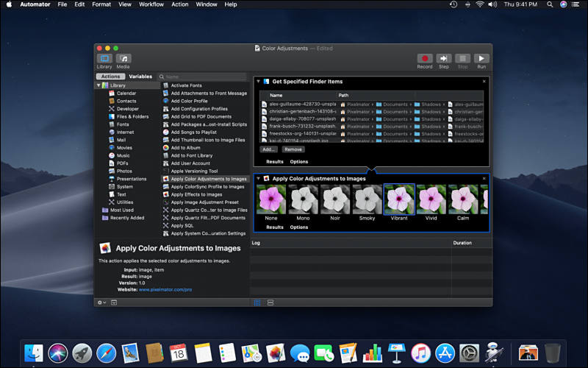
Task: Open Safari from the Dock
Action: (106, 353)
